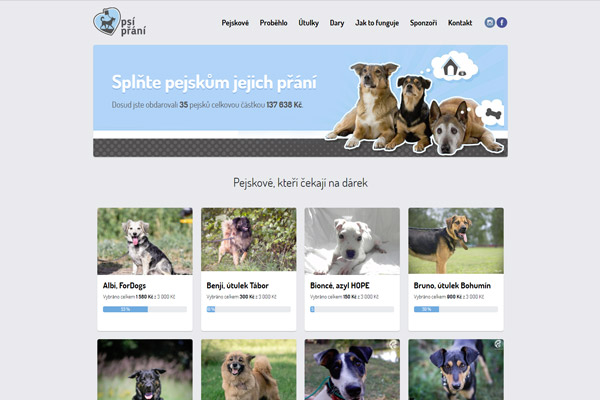Go to the Proběhlo menu item
Image resolution: width=600 pixels, height=400 pixels.
pyautogui.click(x=273, y=23)
